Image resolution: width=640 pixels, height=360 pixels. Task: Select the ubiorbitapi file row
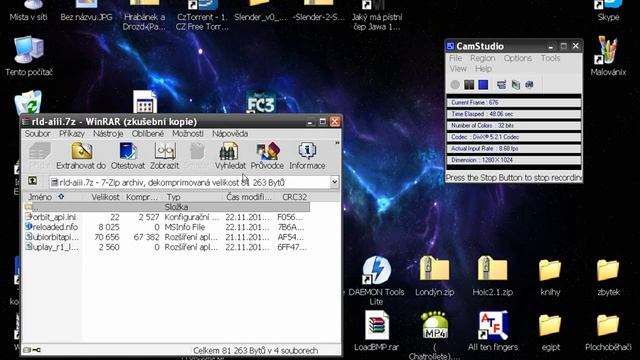(167, 237)
